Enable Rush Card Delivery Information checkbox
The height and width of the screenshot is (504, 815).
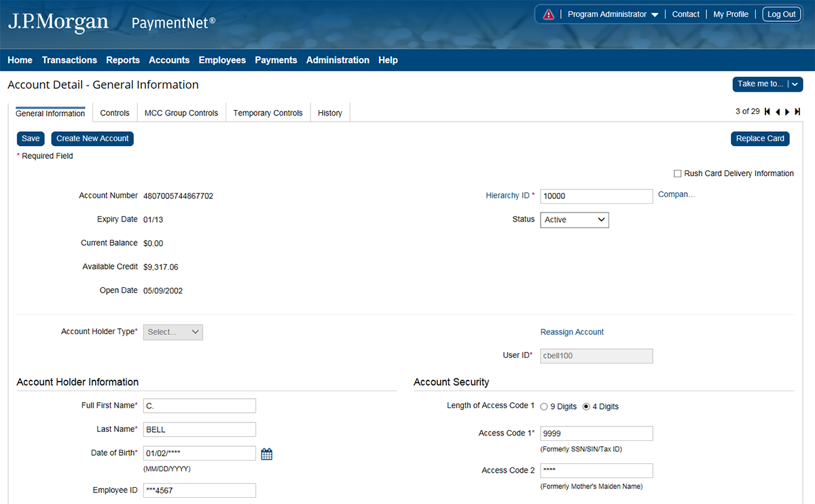(x=677, y=174)
